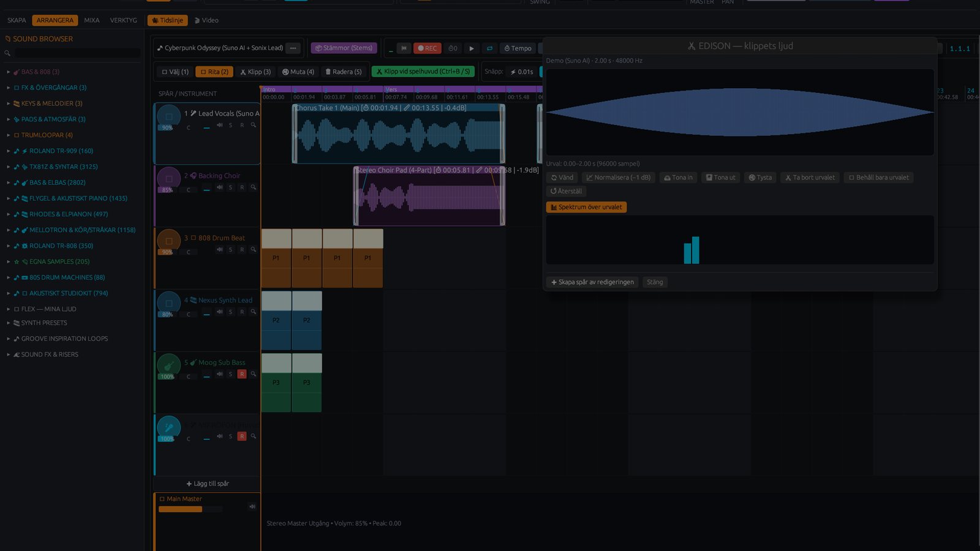
Task: Open Snäpp 0.01s snap value
Action: pyautogui.click(x=522, y=72)
